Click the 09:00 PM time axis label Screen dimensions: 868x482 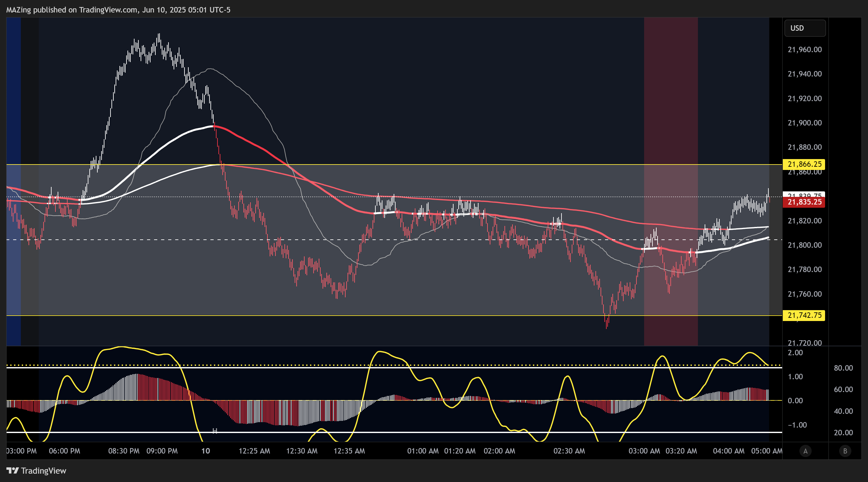pos(162,451)
